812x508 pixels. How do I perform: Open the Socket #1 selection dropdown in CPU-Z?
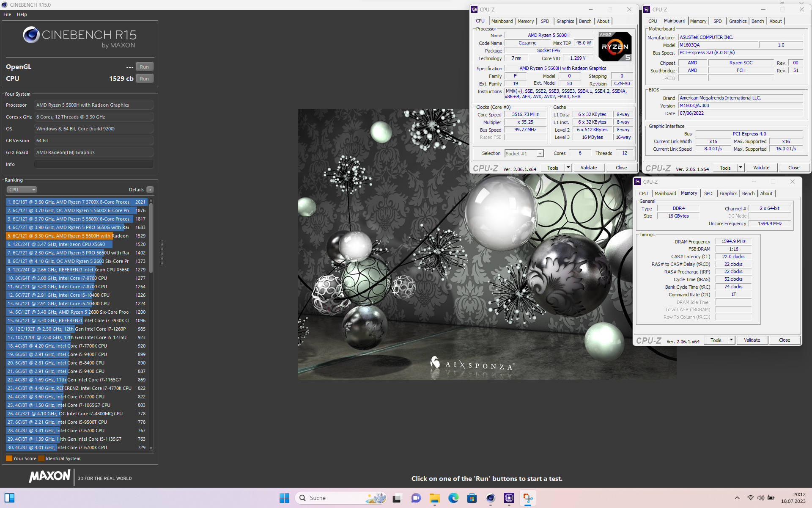pos(524,154)
